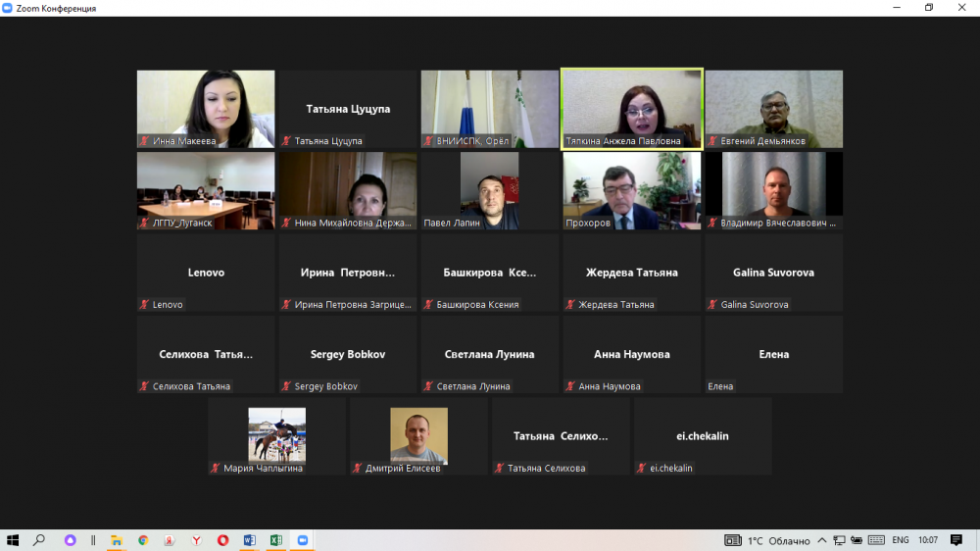Select Дмитрий Елисеев's profile picture tile

(418, 431)
